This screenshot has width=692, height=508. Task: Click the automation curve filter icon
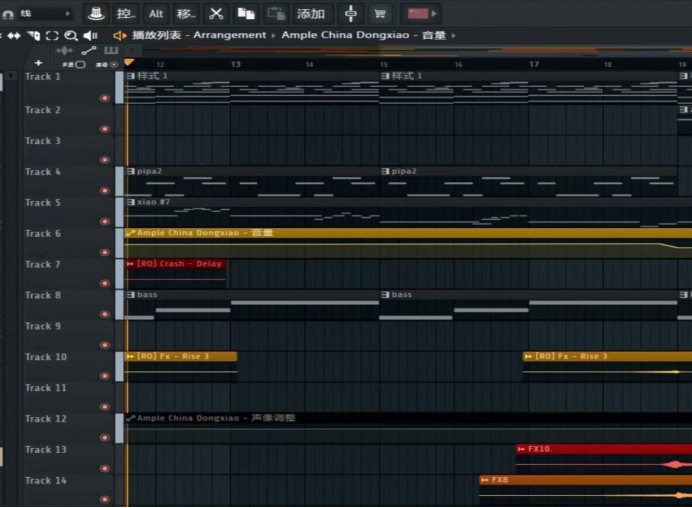(x=89, y=50)
